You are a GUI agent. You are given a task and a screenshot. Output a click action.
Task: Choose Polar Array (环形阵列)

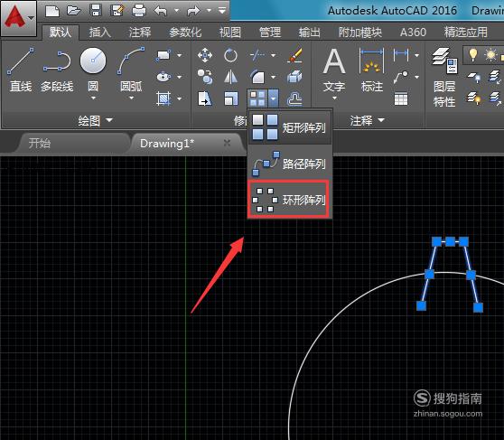click(289, 200)
